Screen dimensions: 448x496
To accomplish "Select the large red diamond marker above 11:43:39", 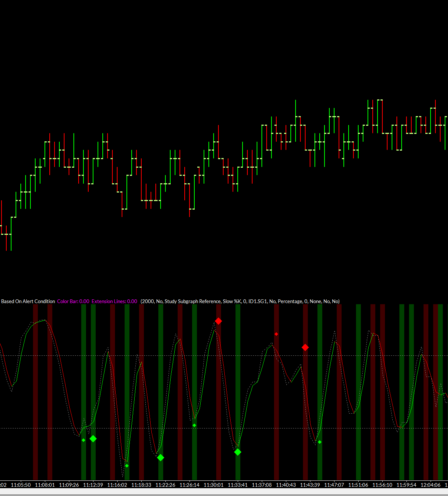I will pos(305,348).
